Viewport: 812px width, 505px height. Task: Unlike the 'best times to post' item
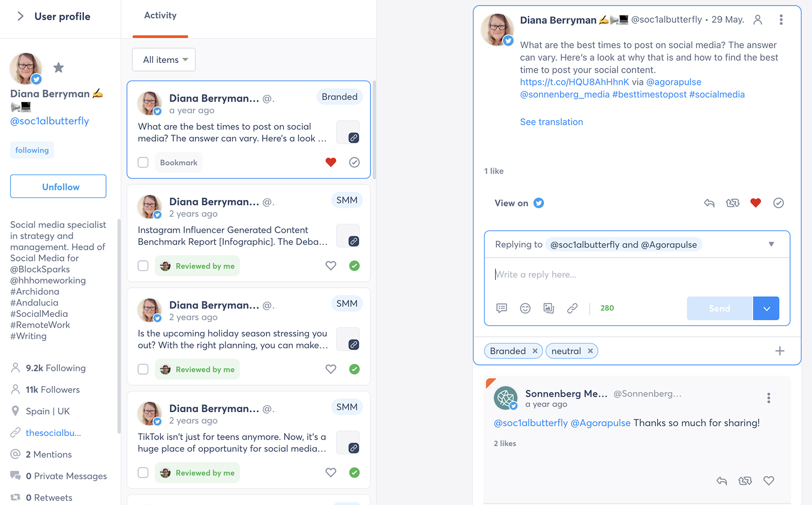coord(331,162)
